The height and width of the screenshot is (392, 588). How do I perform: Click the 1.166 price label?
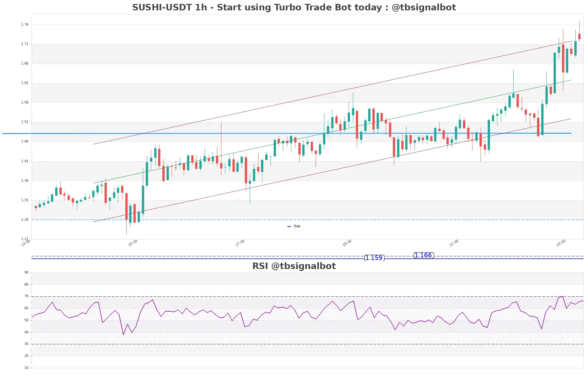click(x=423, y=255)
